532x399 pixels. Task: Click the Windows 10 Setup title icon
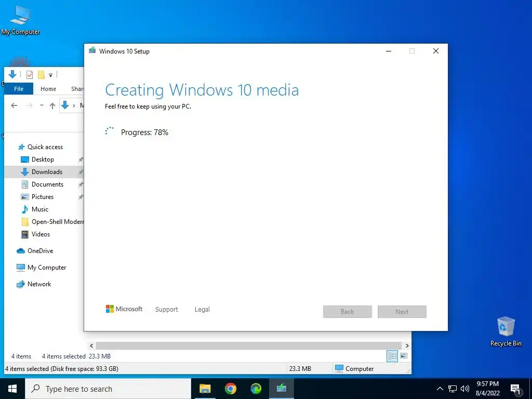point(92,51)
